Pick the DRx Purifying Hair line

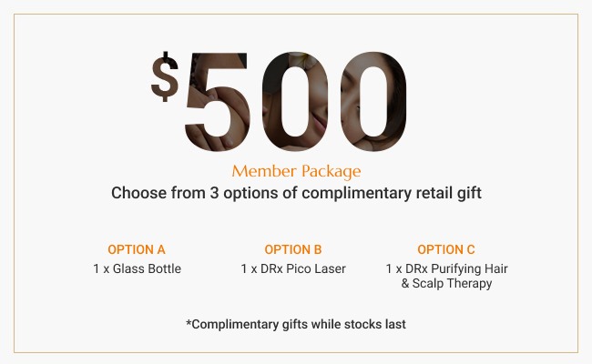point(446,268)
